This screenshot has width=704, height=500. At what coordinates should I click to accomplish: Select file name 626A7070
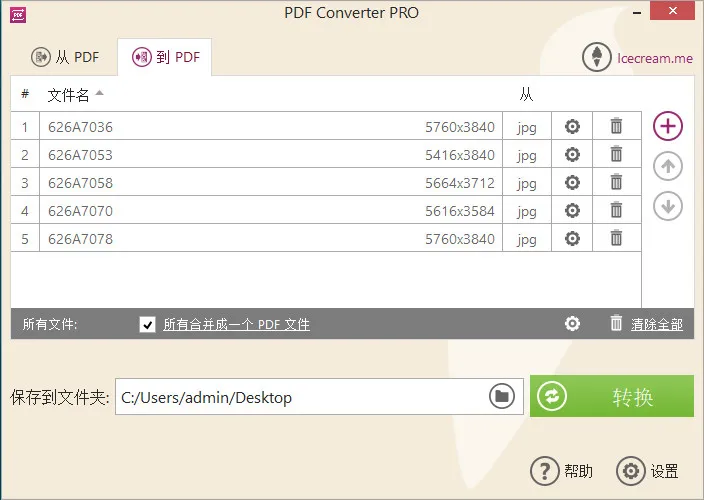[80, 211]
